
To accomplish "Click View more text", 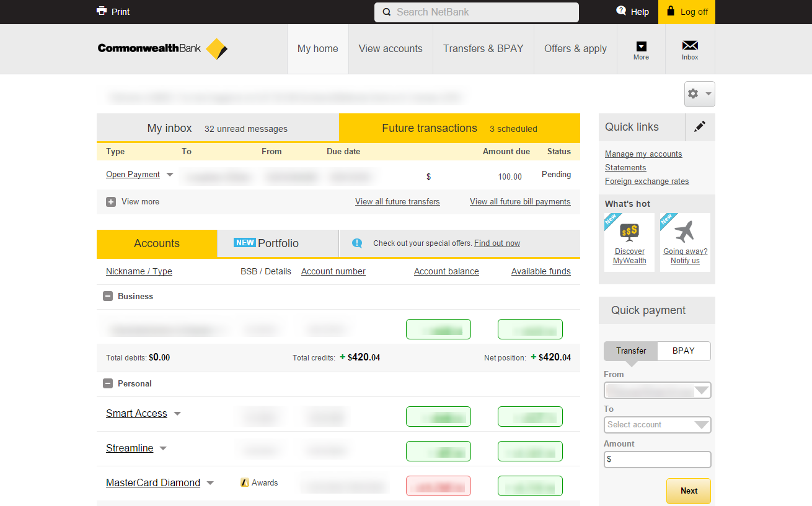I will pos(140,202).
